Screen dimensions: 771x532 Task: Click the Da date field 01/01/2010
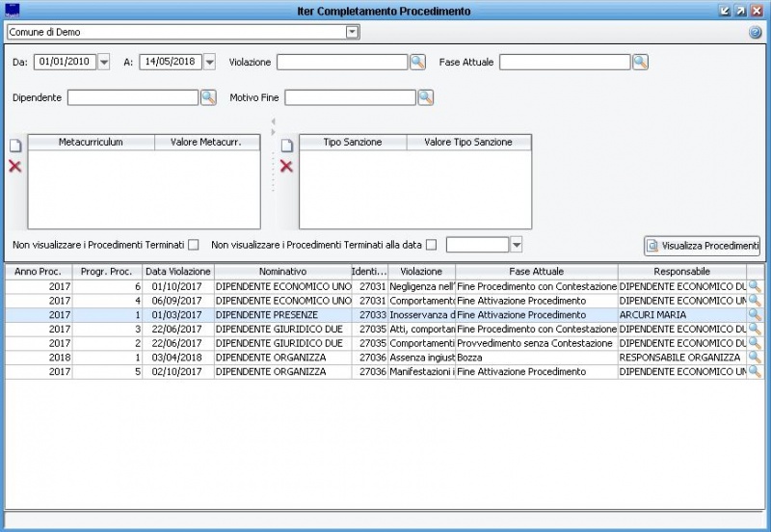[x=65, y=62]
